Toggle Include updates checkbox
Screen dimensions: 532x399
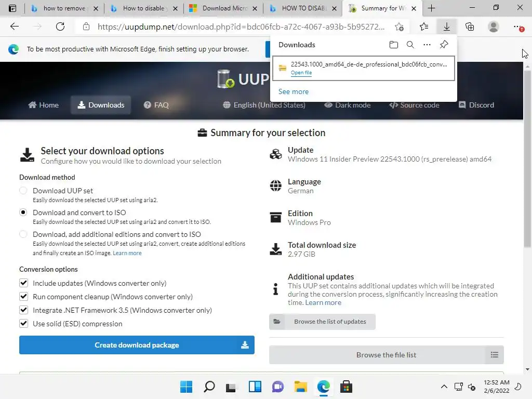[x=23, y=283]
